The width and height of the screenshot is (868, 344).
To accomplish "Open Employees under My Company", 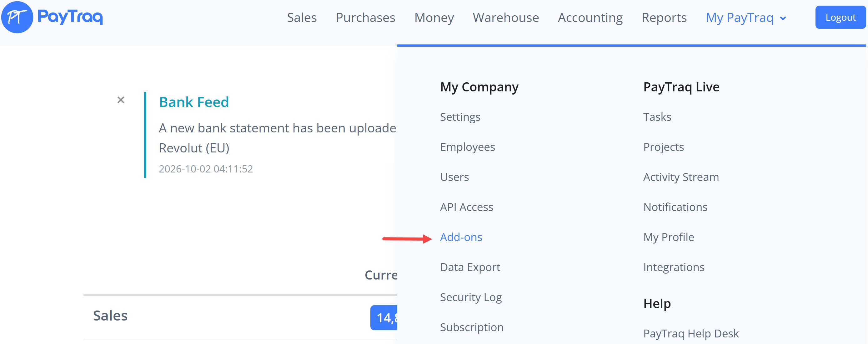I will [467, 147].
